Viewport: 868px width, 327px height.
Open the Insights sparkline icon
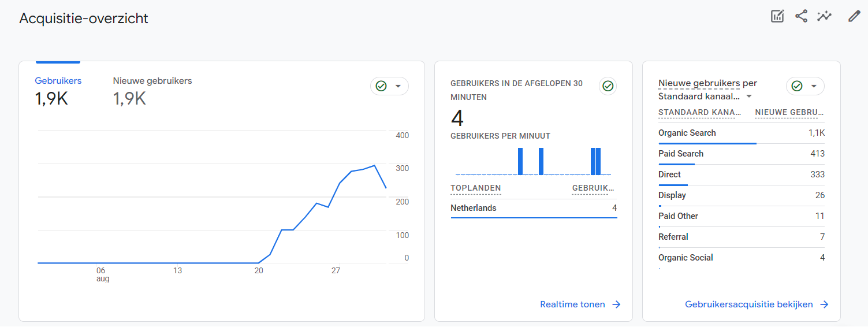824,16
